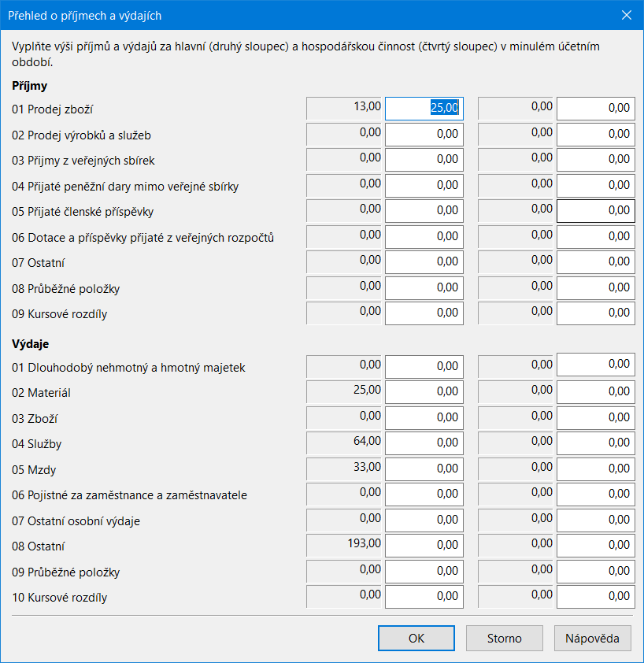Click the Výdaje section heading

coord(31,344)
